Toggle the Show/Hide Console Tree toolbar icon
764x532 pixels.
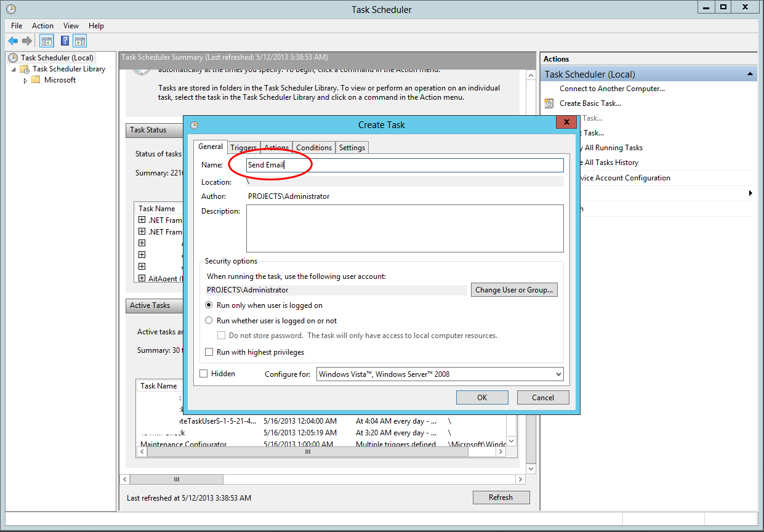click(46, 41)
